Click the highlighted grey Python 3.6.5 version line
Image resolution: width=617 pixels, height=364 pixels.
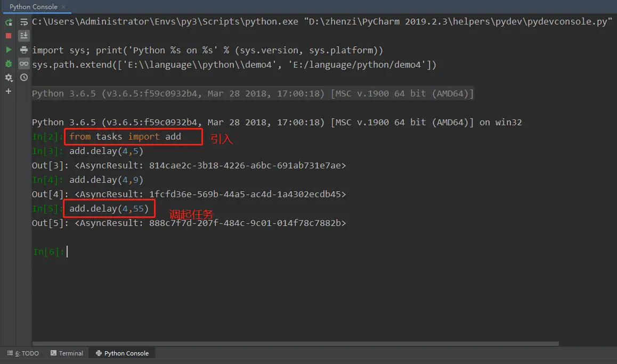(253, 94)
